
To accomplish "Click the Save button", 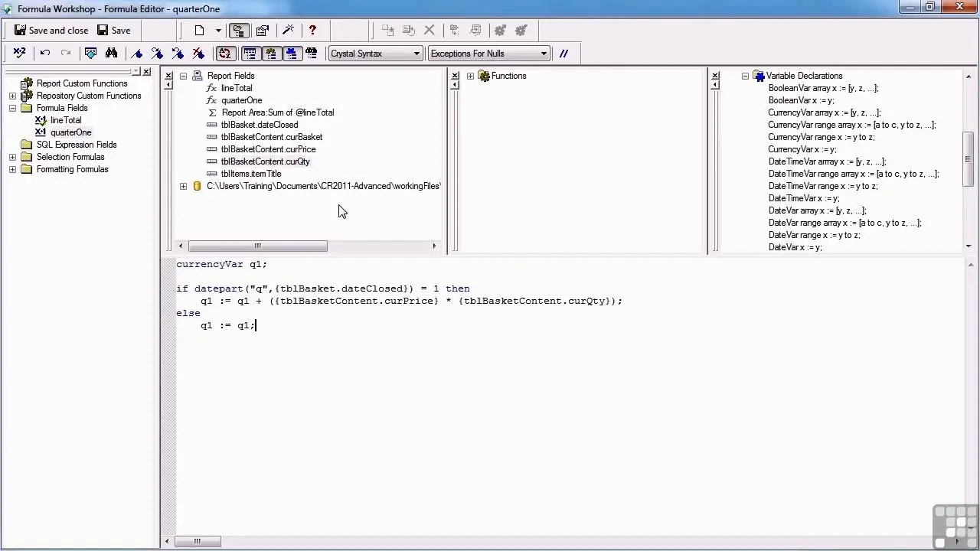I will (x=113, y=31).
